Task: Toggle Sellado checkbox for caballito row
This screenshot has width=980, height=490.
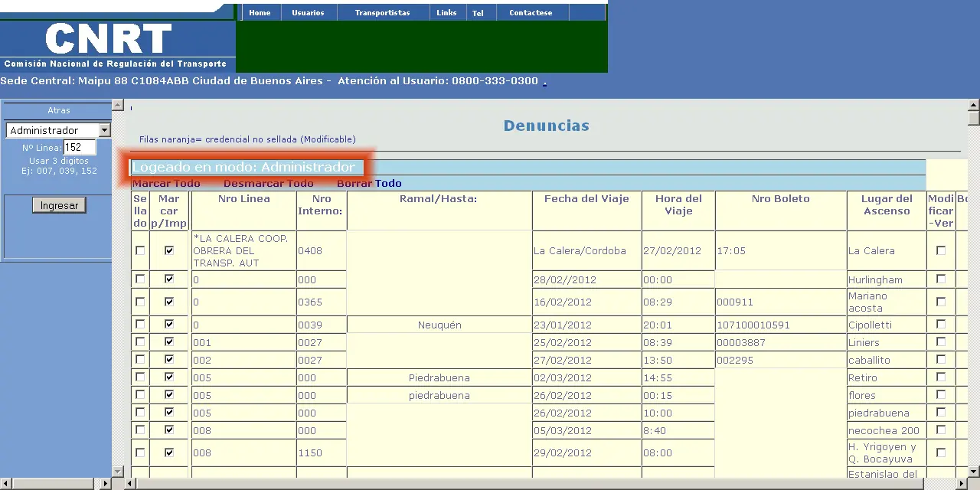Action: (140, 359)
